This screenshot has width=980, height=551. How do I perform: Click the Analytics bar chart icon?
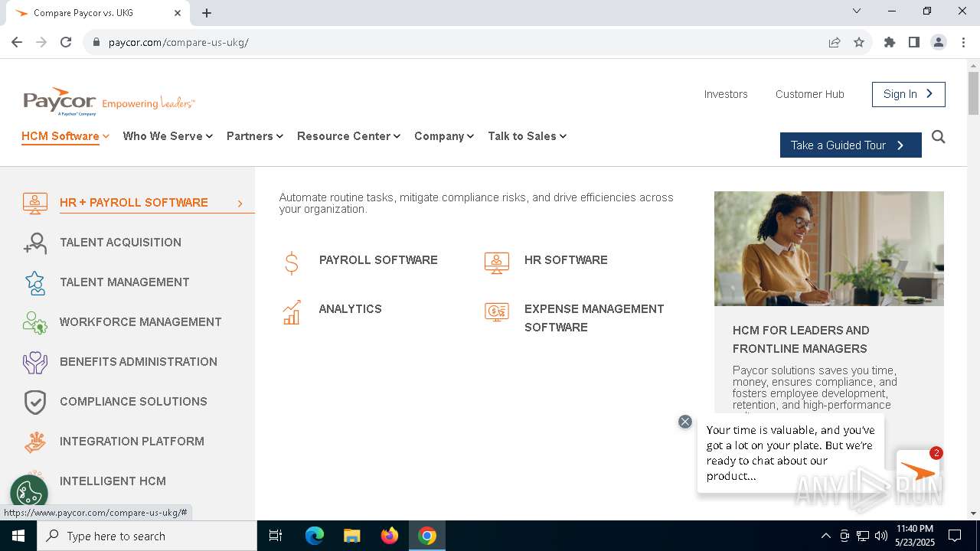tap(292, 312)
